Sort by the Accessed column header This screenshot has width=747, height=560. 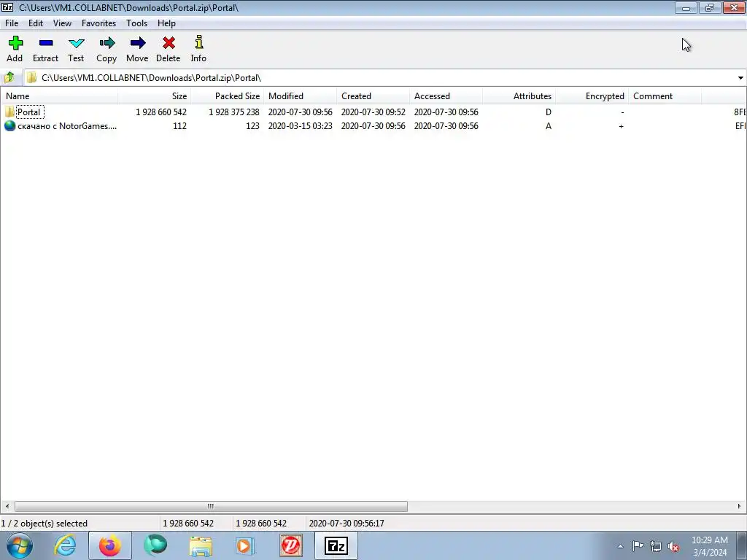click(446, 96)
